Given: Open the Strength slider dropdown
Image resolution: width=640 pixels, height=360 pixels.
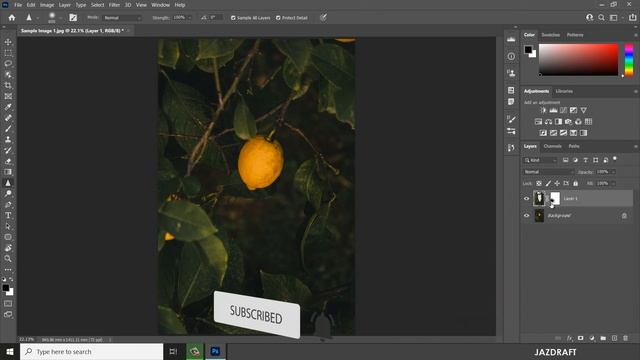Looking at the screenshot, I should point(189,18).
